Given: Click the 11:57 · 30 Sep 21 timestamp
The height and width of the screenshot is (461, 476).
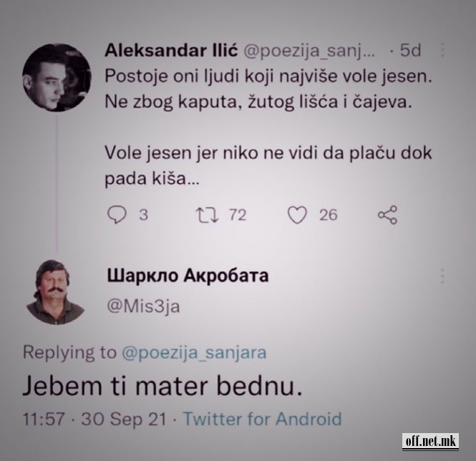Looking at the screenshot, I should tap(94, 419).
